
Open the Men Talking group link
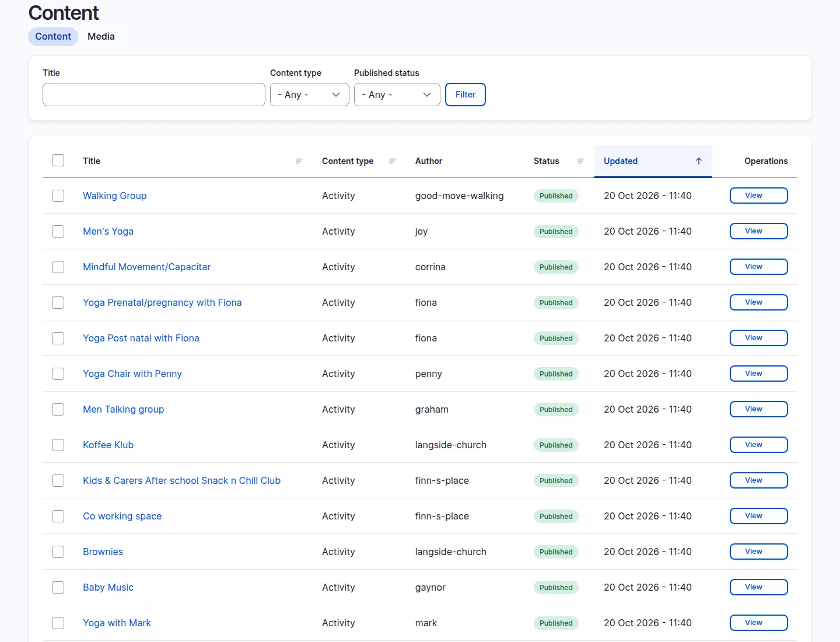pos(124,409)
